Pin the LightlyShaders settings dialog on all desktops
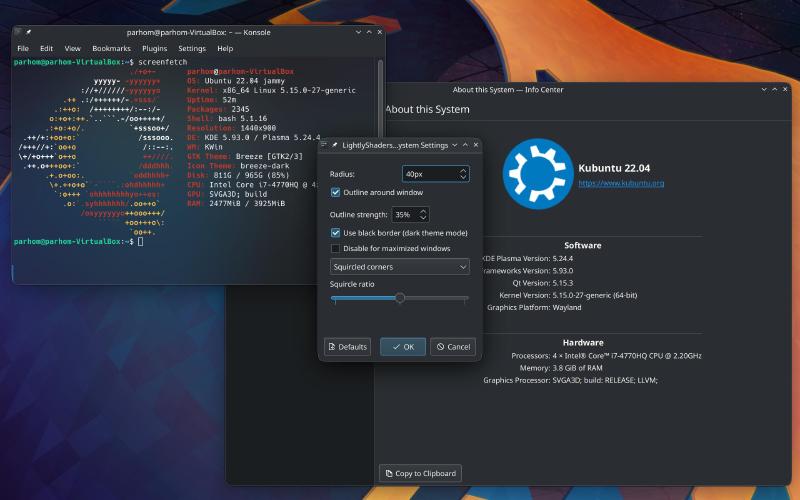This screenshot has height=500, width=800. point(335,145)
